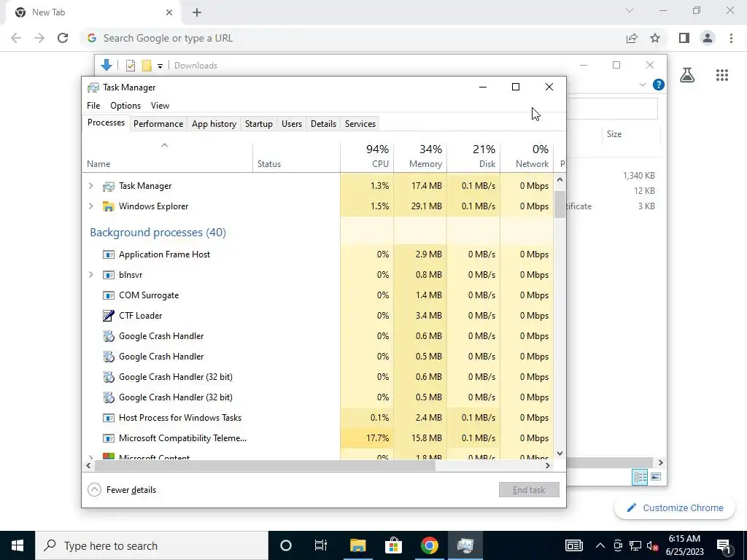
Task: Switch to the Performance tab
Action: (158, 124)
